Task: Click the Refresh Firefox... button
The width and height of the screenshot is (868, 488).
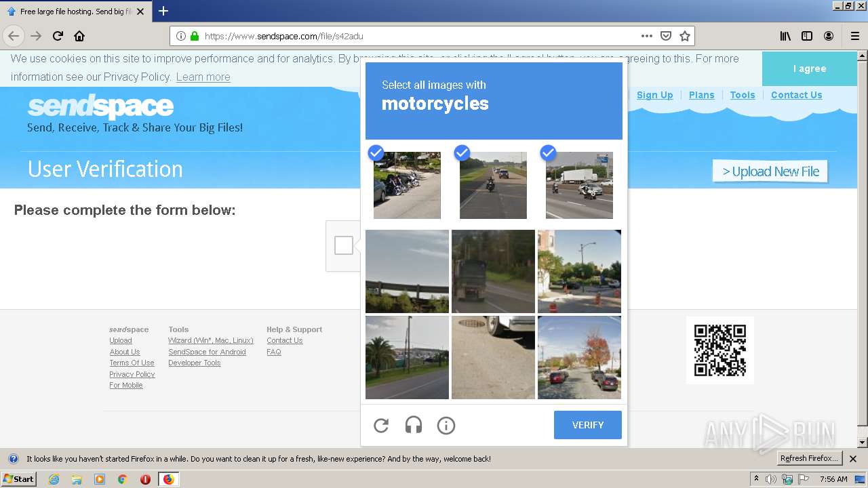Action: (809, 459)
